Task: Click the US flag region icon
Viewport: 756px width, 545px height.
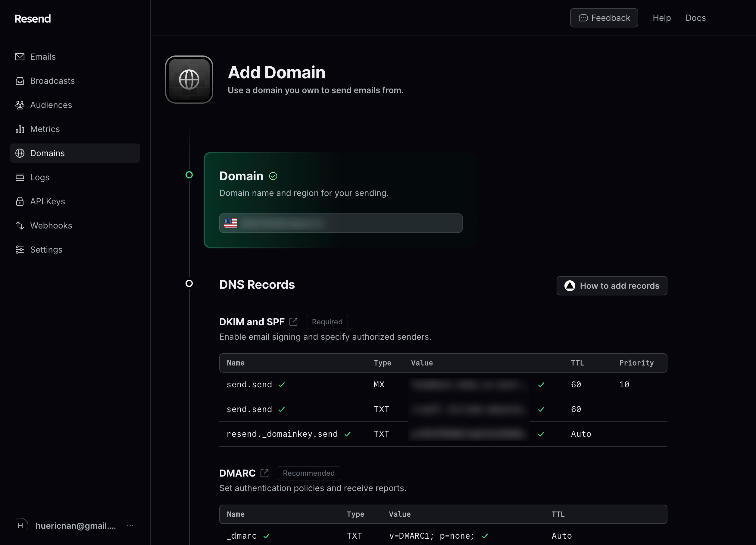Action: [x=231, y=223]
